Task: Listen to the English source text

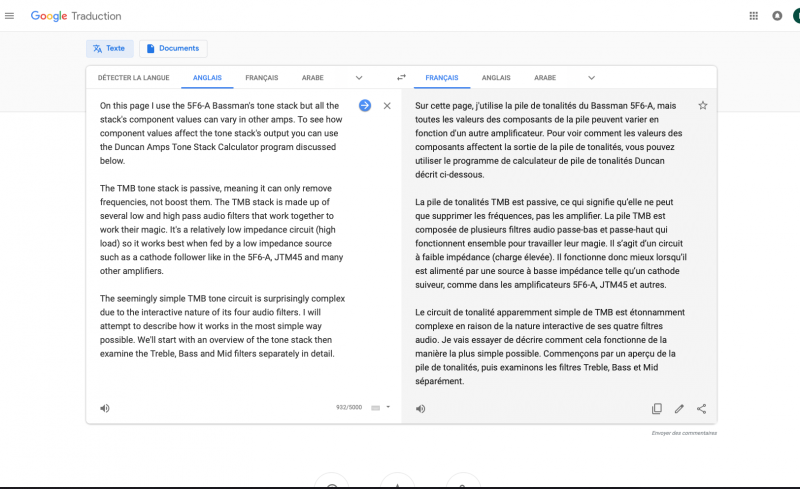Action: pyautogui.click(x=105, y=408)
